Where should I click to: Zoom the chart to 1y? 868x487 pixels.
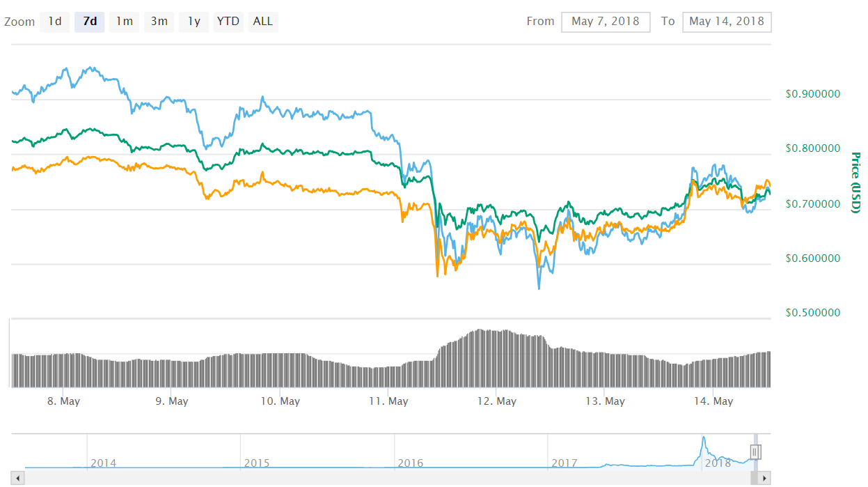[x=194, y=22]
